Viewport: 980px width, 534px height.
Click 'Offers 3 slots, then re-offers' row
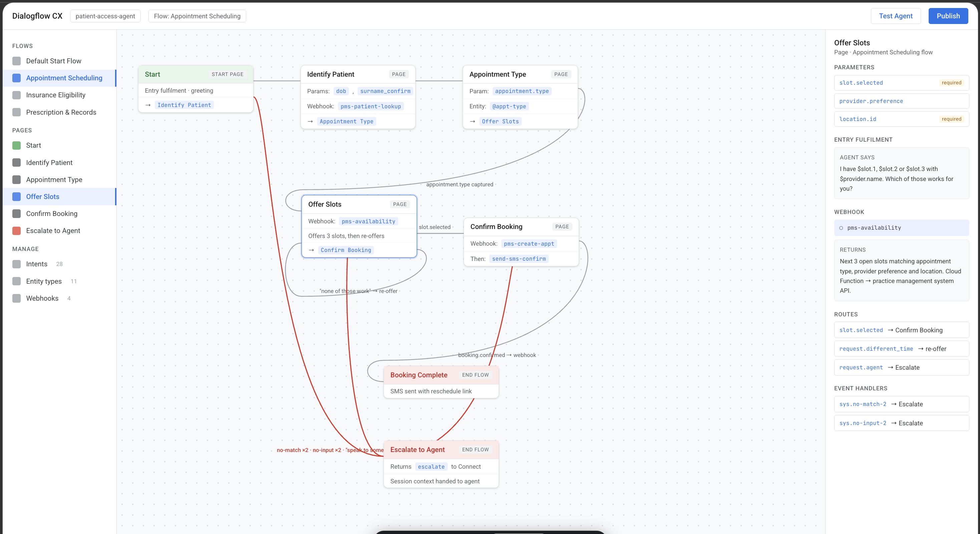coord(359,236)
